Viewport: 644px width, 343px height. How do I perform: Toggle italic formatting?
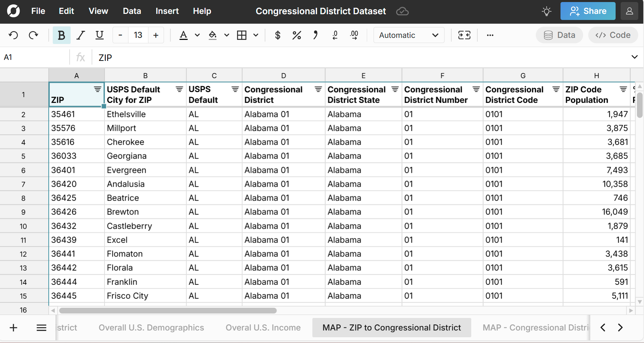coord(80,35)
